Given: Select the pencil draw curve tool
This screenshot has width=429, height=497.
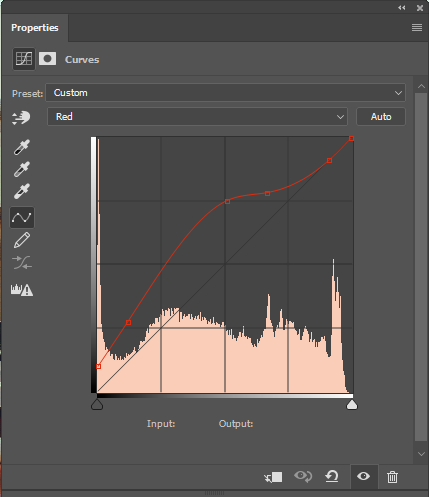Looking at the screenshot, I should click(x=22, y=240).
